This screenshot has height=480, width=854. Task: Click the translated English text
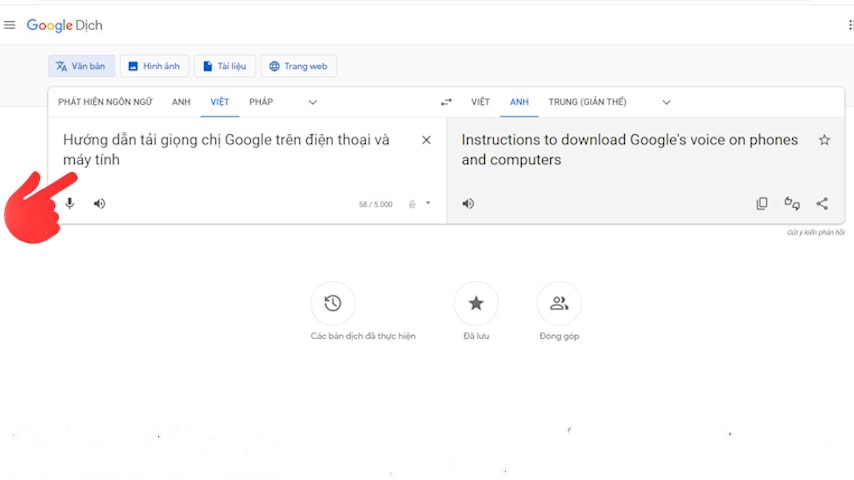pyautogui.click(x=630, y=150)
